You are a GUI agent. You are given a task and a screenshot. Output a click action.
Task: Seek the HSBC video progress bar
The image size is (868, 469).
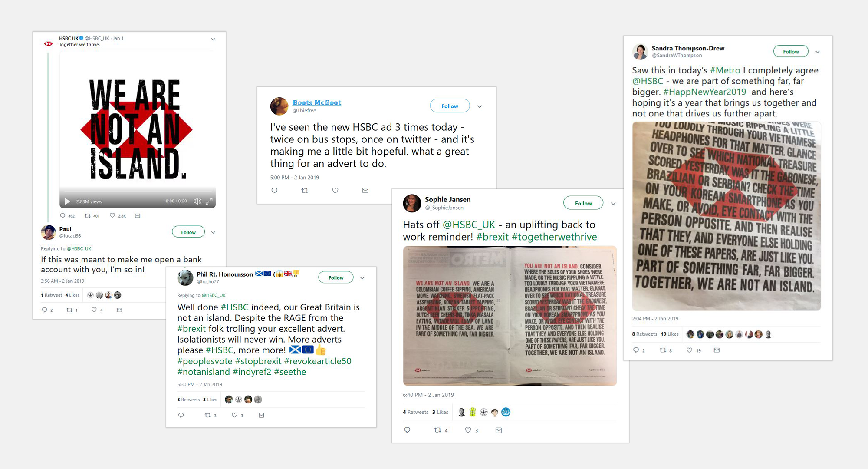coord(138,191)
